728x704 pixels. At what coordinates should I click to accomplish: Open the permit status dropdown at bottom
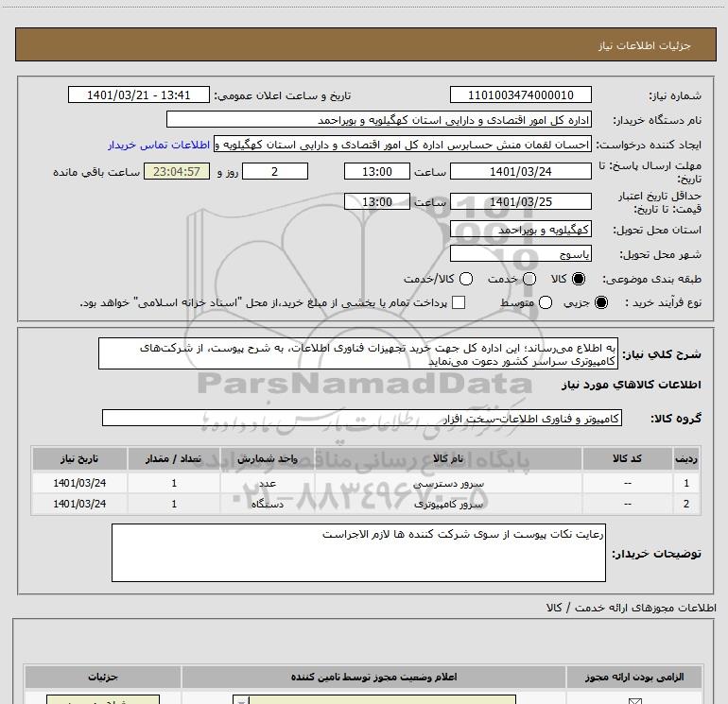pyautogui.click(x=374, y=699)
